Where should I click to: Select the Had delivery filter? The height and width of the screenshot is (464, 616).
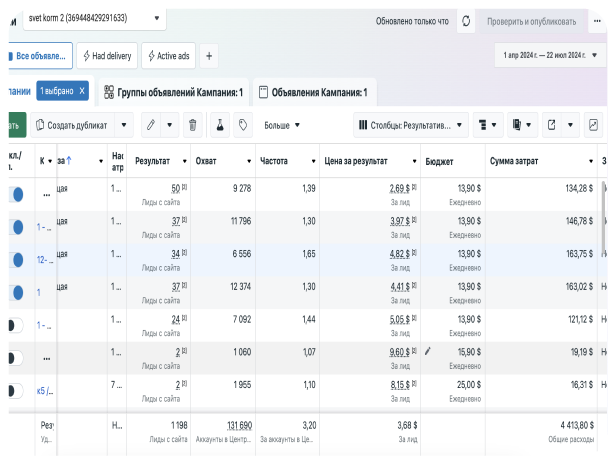click(106, 55)
